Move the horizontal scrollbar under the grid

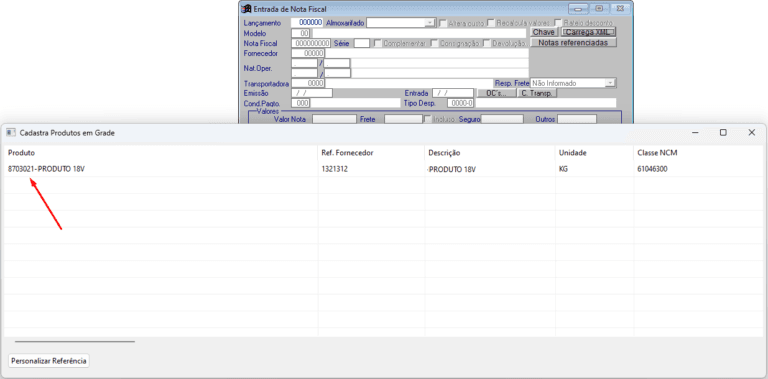(x=75, y=342)
